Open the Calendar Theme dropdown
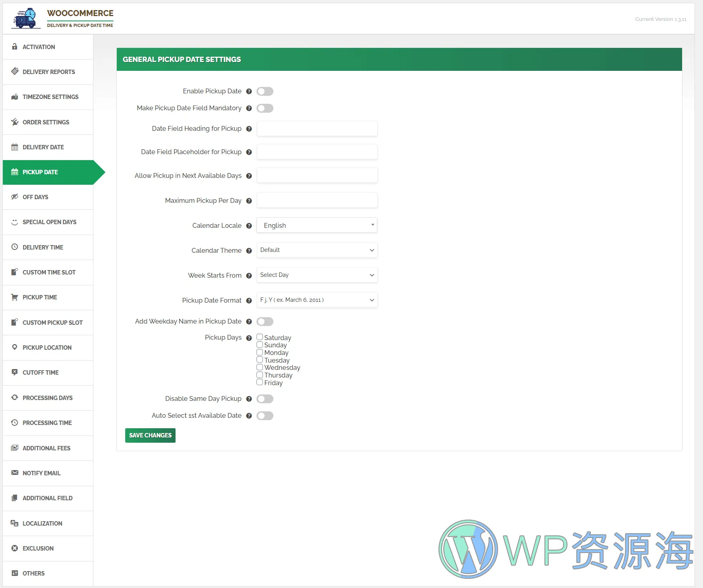703x588 pixels. click(317, 250)
